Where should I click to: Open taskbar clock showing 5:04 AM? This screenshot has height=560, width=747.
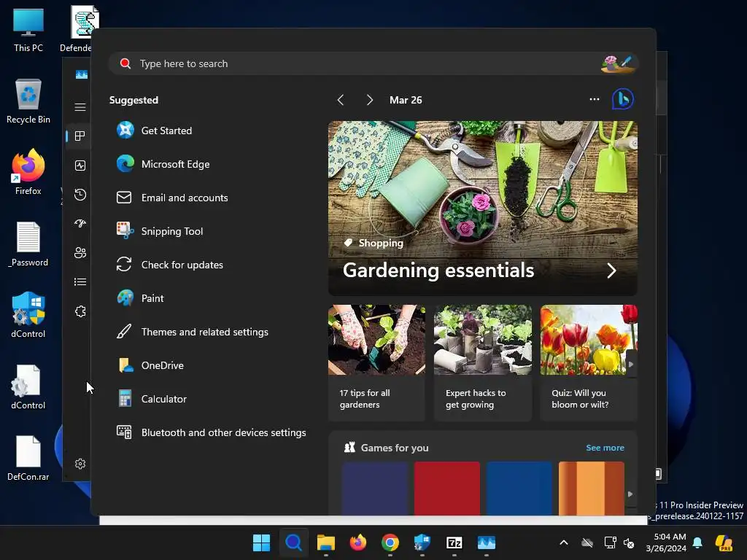point(665,542)
